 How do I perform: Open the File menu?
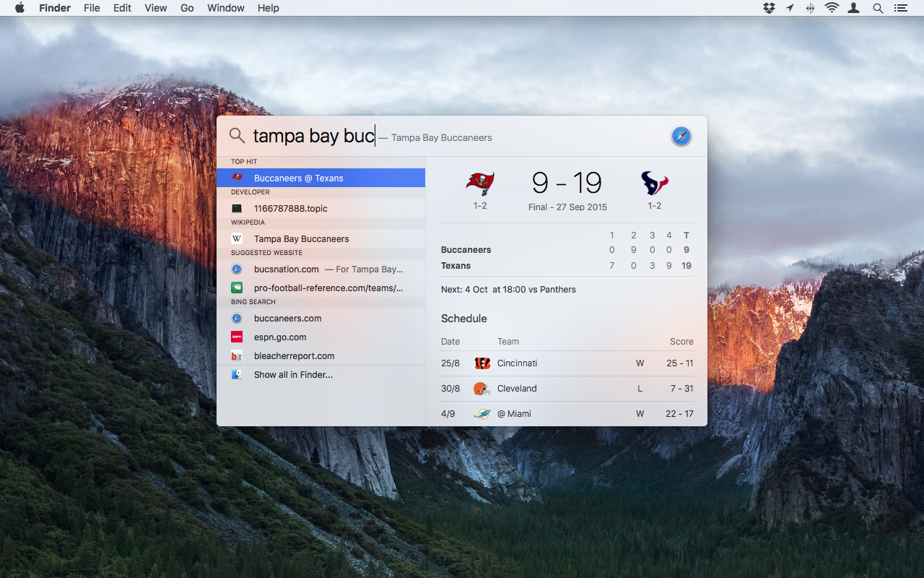(92, 8)
